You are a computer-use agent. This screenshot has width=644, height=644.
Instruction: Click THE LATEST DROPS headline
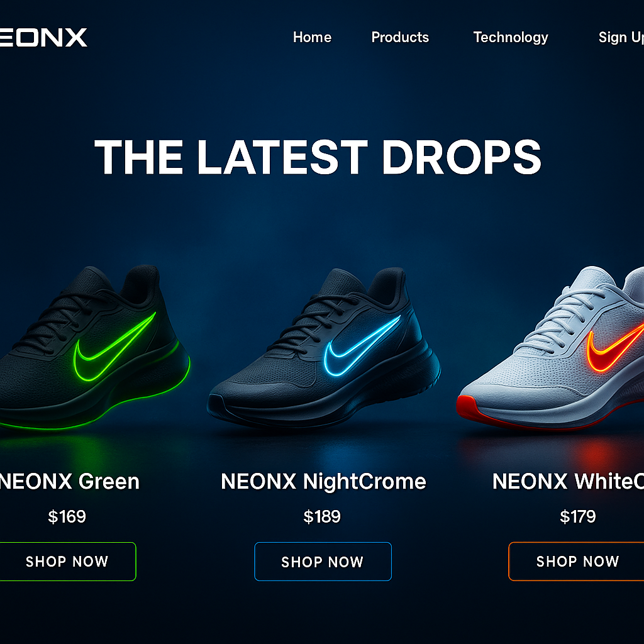tap(318, 157)
